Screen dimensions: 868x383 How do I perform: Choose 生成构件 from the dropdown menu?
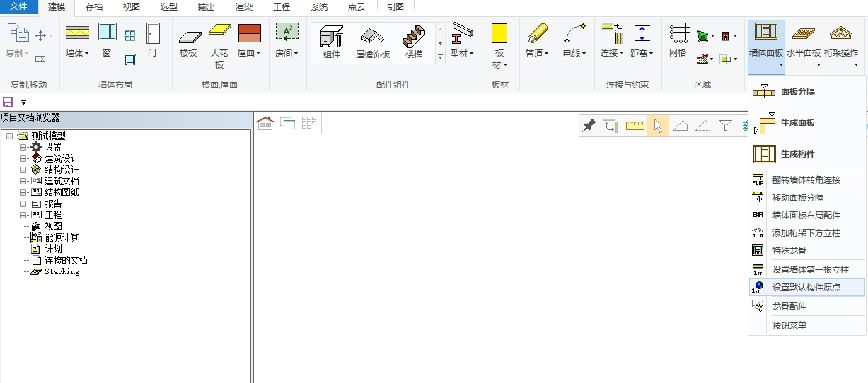pos(807,153)
